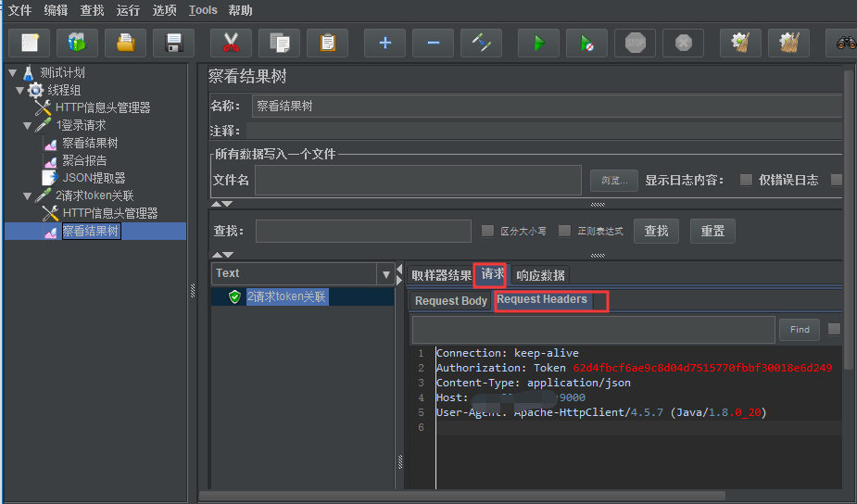Select highlighted 察看结果树 listener
Screen dimensions: 857x504
[x=91, y=232]
